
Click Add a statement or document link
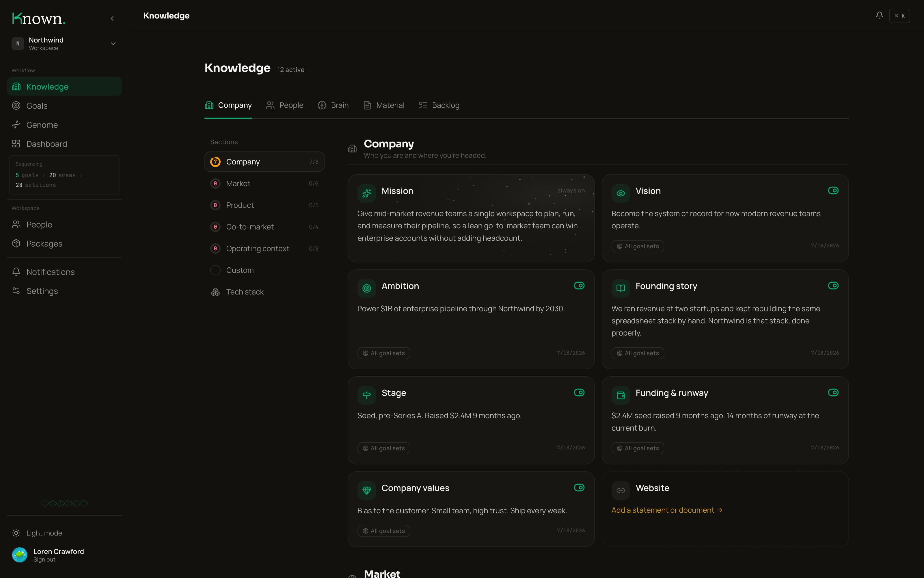[x=667, y=510]
